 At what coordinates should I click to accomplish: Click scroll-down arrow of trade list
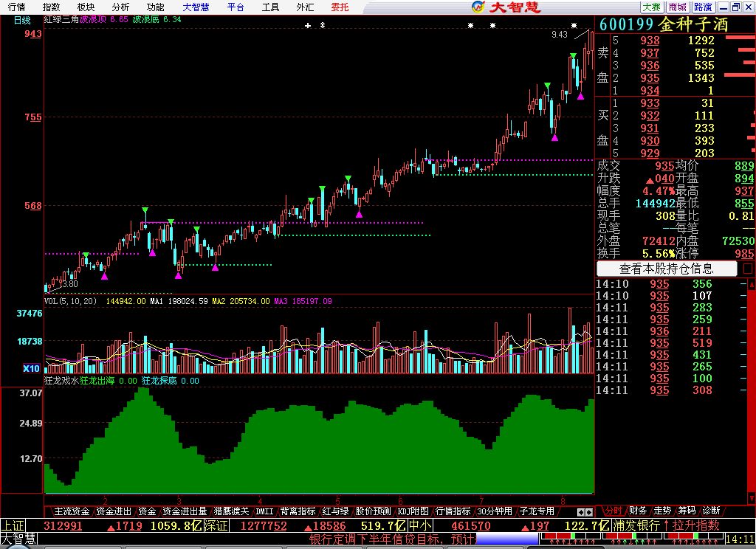751,498
